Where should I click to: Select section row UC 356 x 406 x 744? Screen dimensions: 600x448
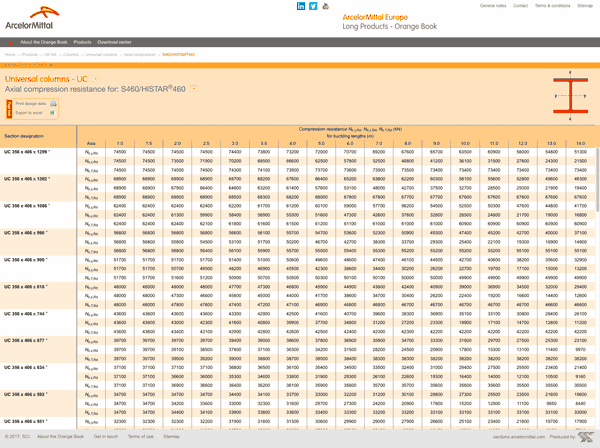pos(26,314)
